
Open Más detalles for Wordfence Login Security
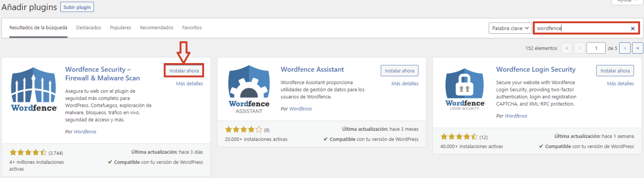pos(620,84)
